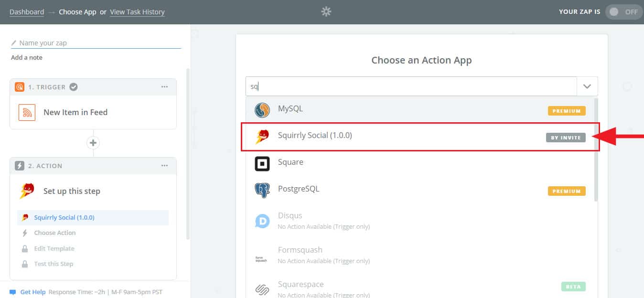Viewport: 644px width, 298px height.
Task: Focus the action app search field
Action: (x=411, y=86)
